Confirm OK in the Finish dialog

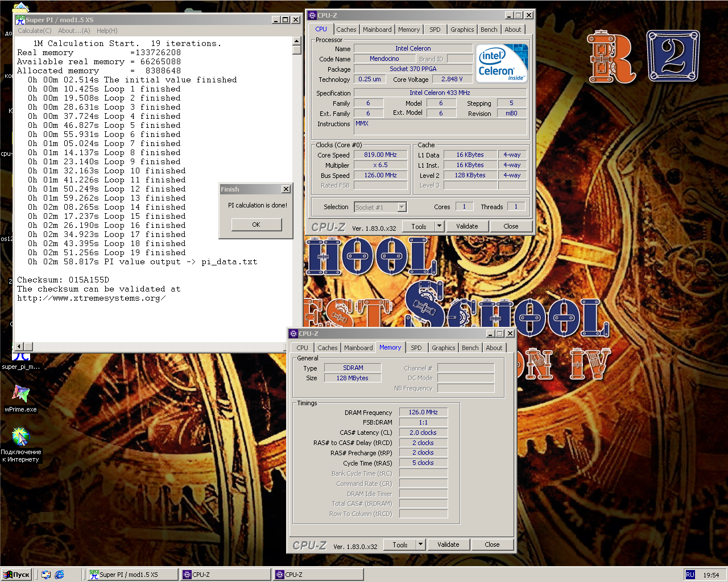pos(256,225)
